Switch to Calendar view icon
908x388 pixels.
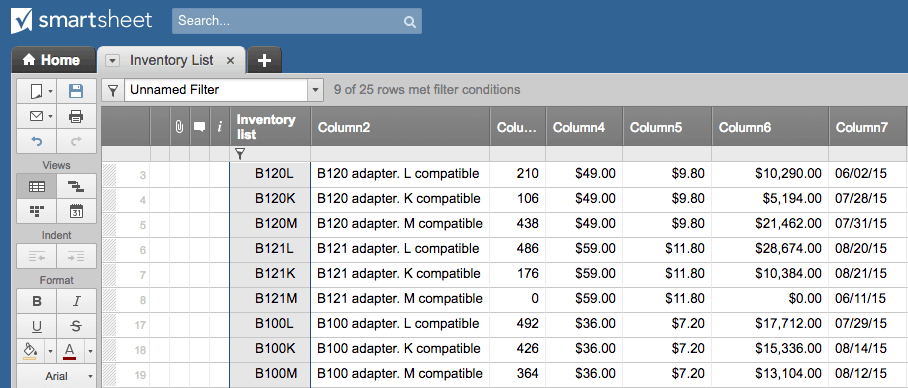tap(76, 211)
